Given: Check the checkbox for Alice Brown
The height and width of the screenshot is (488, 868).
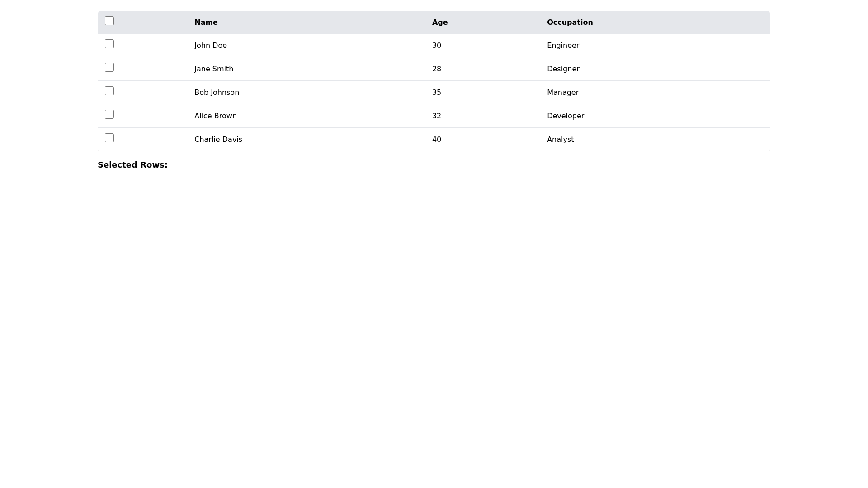Looking at the screenshot, I should pos(109,114).
